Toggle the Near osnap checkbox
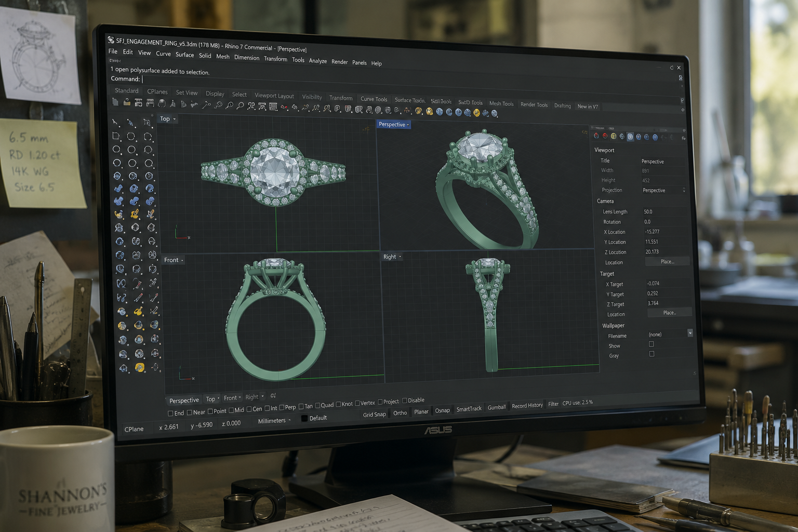The height and width of the screenshot is (532, 798). tap(189, 413)
